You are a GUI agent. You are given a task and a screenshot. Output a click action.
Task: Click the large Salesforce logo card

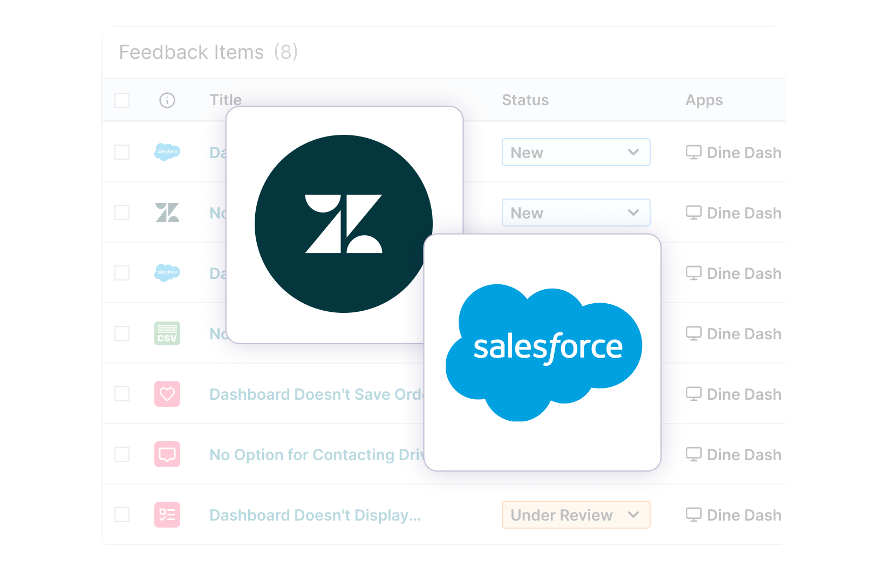pos(543,352)
